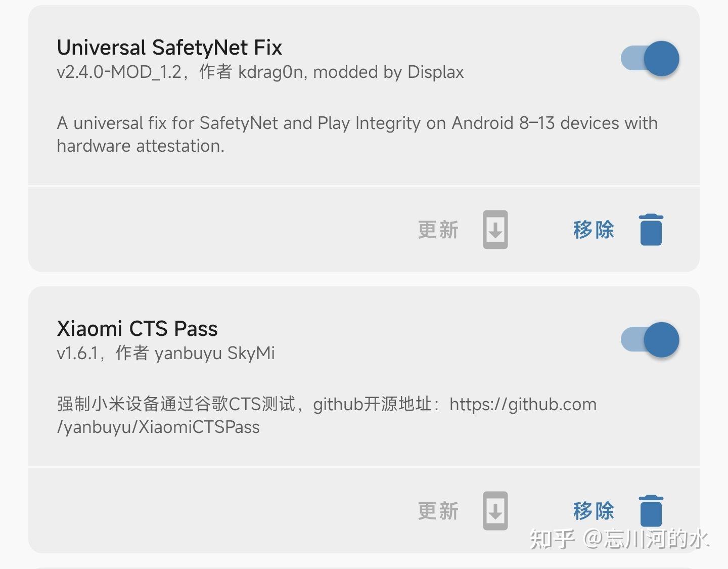This screenshot has height=569, width=728.
Task: Select the Xiaomi CTS Pass title
Action: [137, 329]
